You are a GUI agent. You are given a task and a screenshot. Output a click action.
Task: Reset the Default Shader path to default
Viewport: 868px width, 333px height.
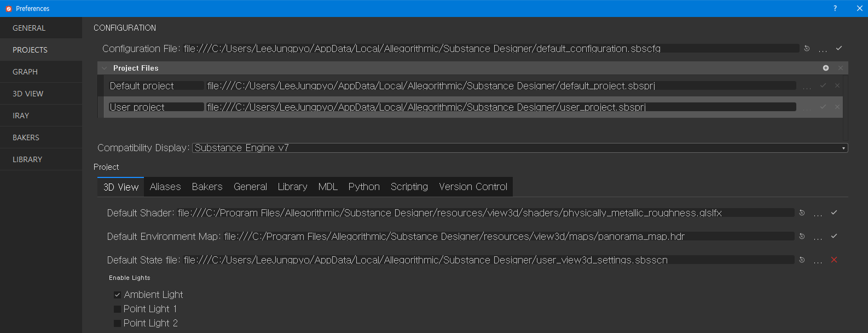(x=802, y=213)
